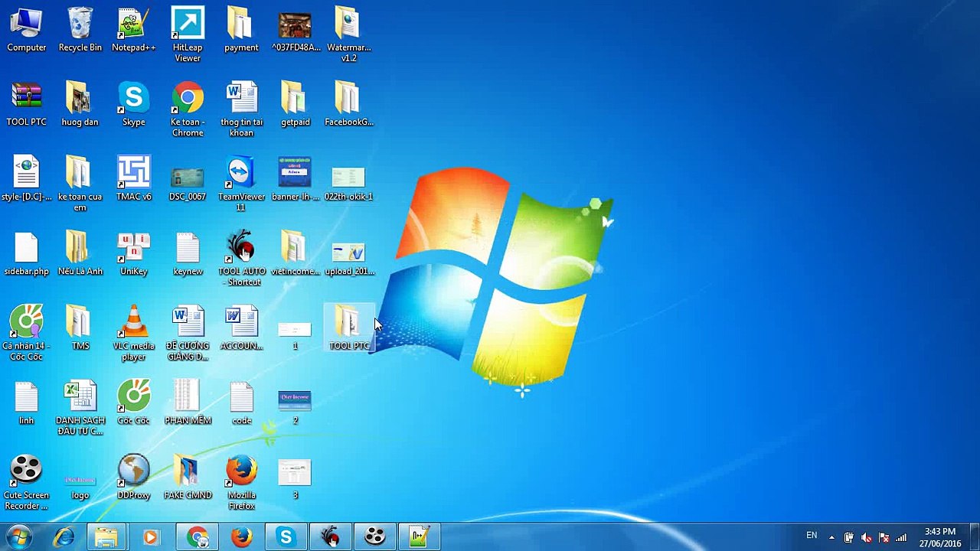Switch to Chrome on the taskbar
The height and width of the screenshot is (551, 980).
(198, 537)
